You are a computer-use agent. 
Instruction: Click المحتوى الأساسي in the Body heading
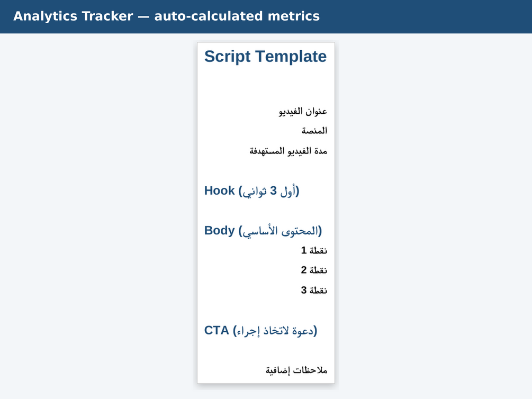point(280,231)
